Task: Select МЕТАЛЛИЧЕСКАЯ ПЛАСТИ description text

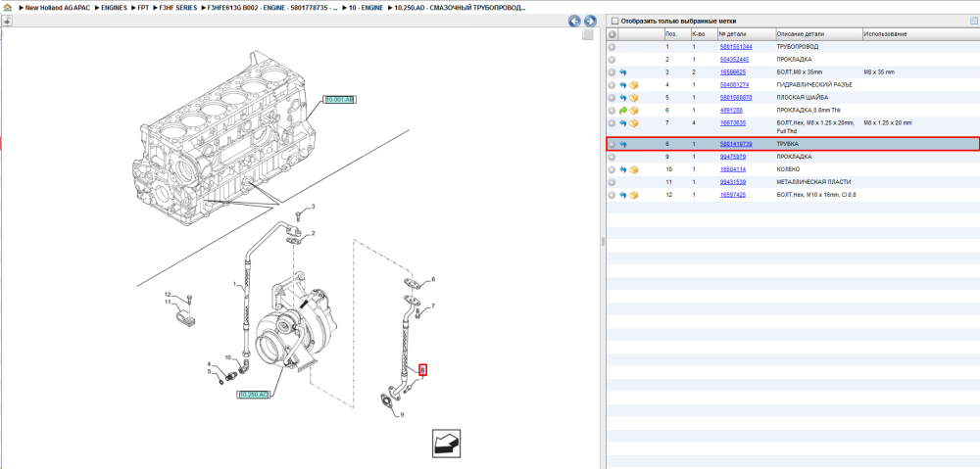Action: coord(813,182)
